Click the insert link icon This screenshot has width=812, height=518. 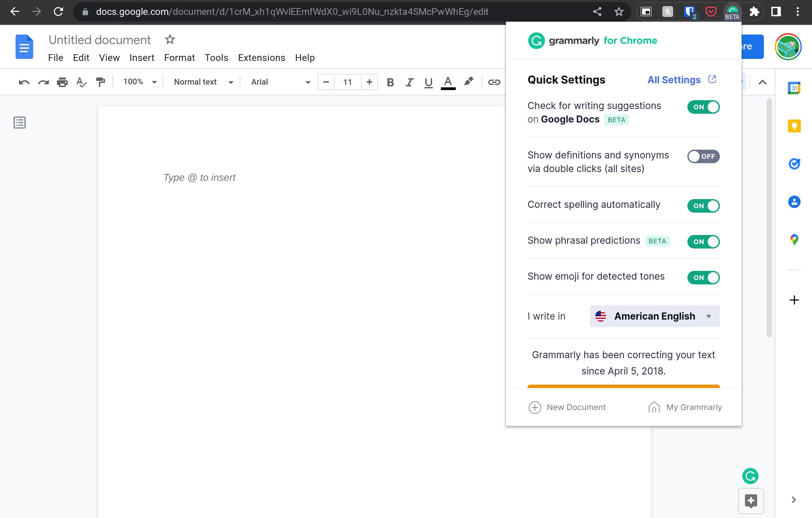pyautogui.click(x=494, y=82)
